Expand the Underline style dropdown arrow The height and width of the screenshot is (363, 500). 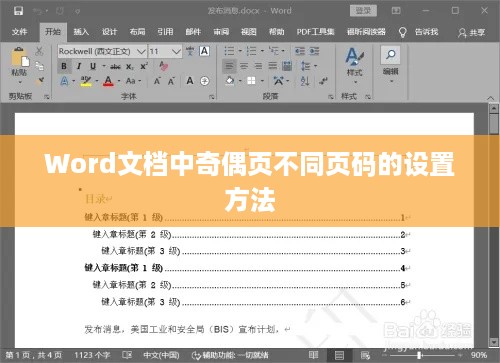pyautogui.click(x=104, y=66)
